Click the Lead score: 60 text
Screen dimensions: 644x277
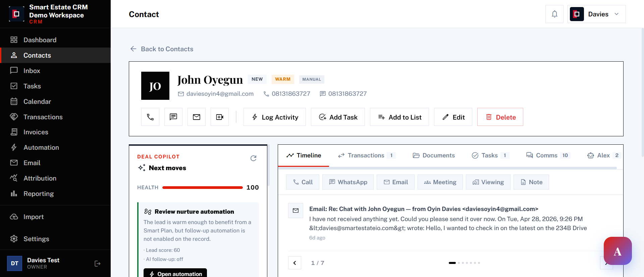[163, 250]
